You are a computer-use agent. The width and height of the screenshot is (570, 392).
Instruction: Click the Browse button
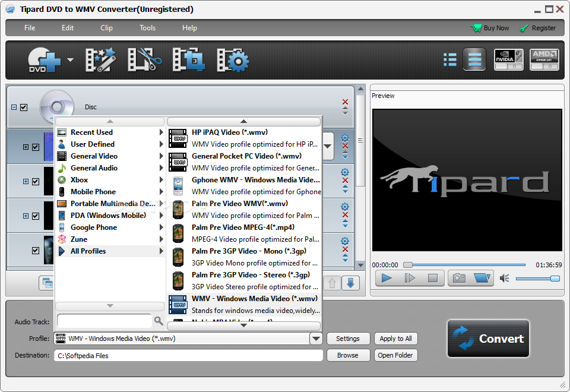point(348,355)
